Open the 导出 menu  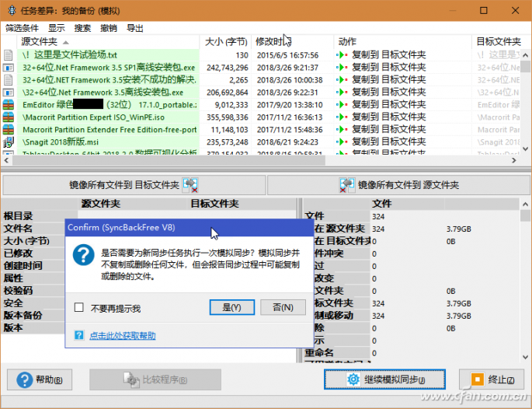coord(134,28)
